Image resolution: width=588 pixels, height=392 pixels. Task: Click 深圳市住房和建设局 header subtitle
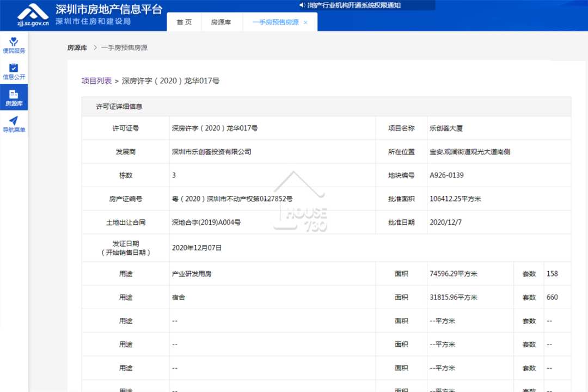coord(93,21)
